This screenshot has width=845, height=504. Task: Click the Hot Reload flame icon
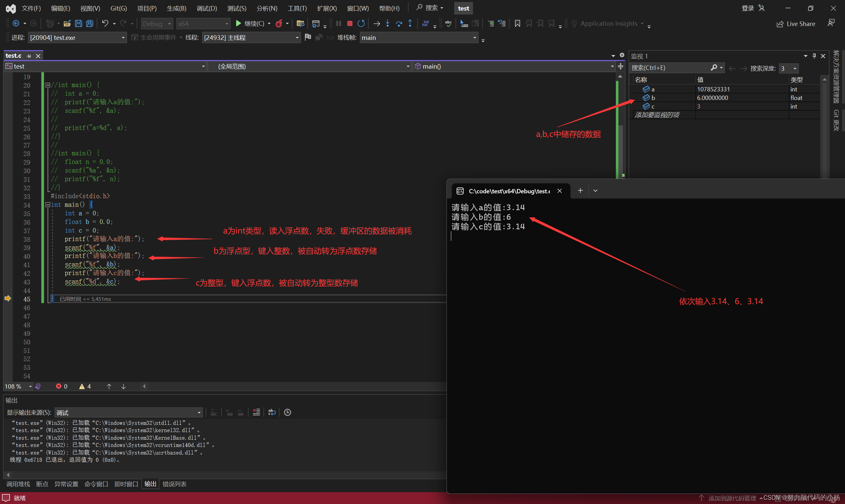pyautogui.click(x=279, y=23)
